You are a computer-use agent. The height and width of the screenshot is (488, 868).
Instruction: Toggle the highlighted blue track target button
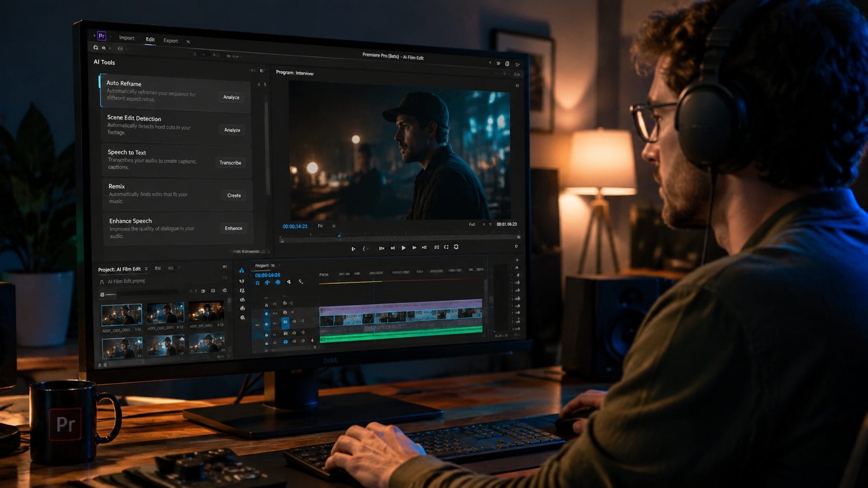[x=285, y=322]
